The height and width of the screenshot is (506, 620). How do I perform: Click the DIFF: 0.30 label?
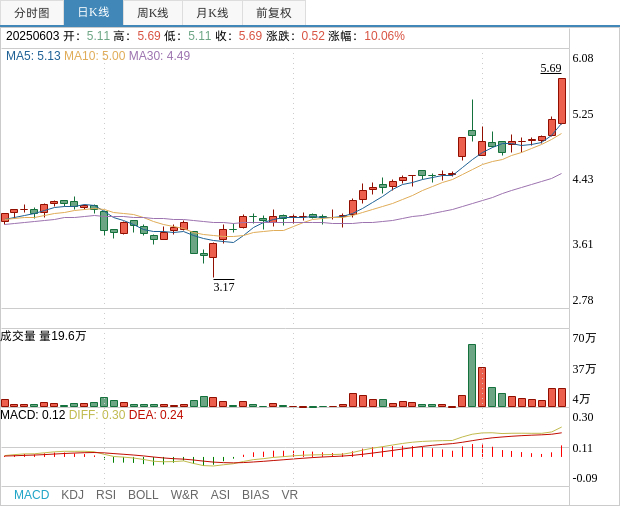(97, 415)
